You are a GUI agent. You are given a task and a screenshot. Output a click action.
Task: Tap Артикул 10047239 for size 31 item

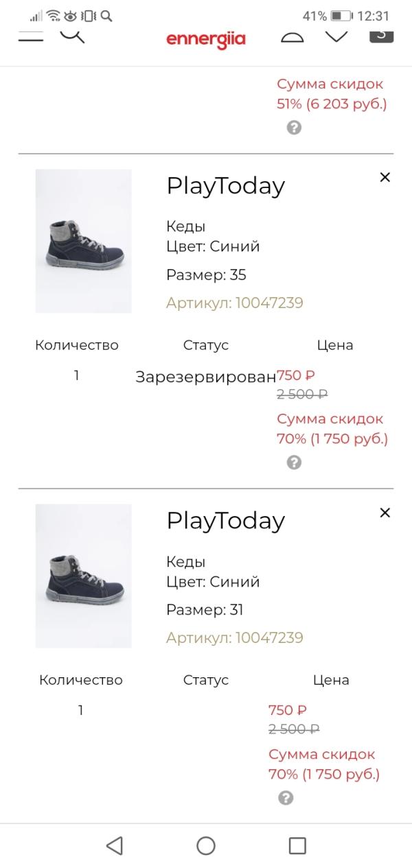234,637
